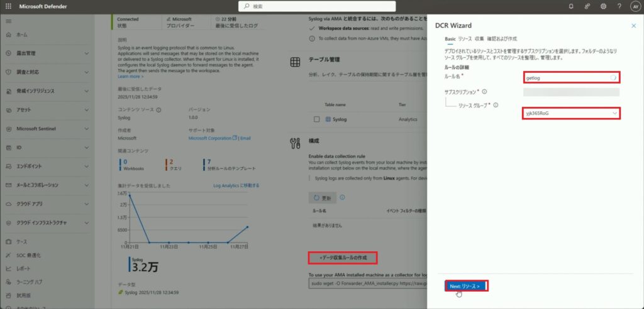644x309 pixels.
Task: Click the Next: リソース button
Action: pyautogui.click(x=466, y=286)
